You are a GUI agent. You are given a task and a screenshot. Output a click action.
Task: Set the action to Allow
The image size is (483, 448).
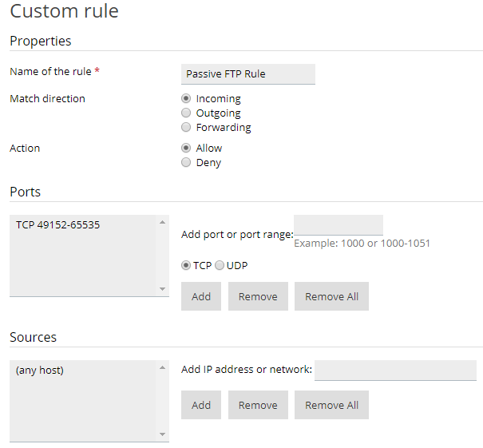[x=186, y=149]
